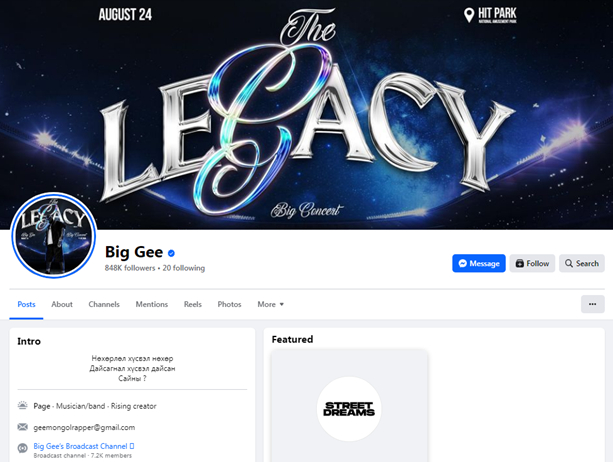Click the email envelope icon
Image resolution: width=613 pixels, height=462 pixels.
click(23, 427)
